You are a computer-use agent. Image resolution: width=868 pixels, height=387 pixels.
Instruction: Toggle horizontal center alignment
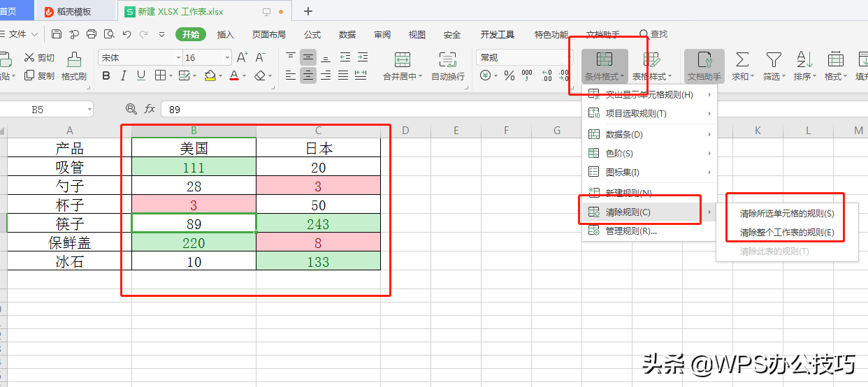click(x=308, y=75)
